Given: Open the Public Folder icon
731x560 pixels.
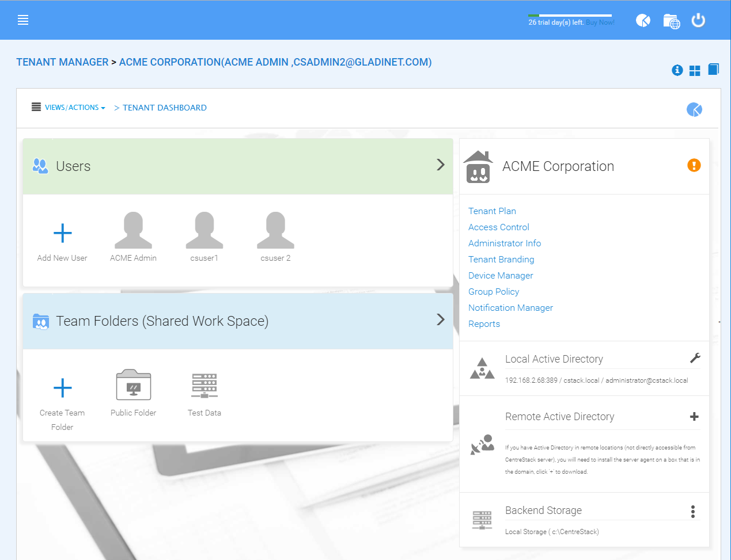Looking at the screenshot, I should [134, 384].
